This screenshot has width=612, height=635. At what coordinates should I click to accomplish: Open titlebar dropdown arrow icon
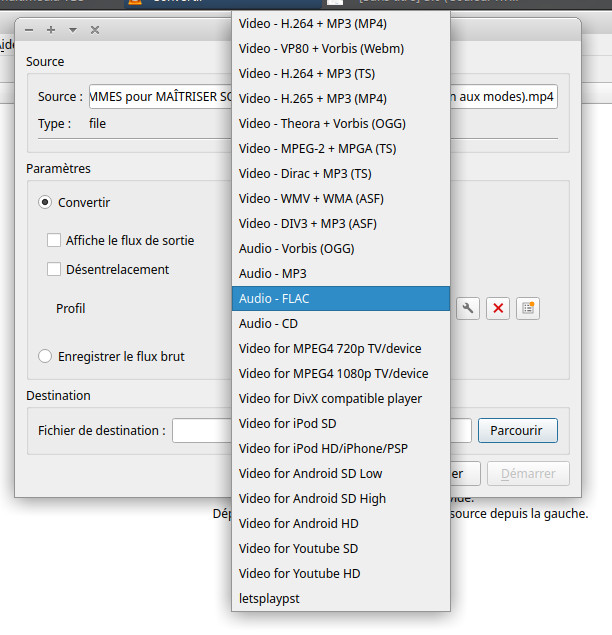[x=73, y=30]
